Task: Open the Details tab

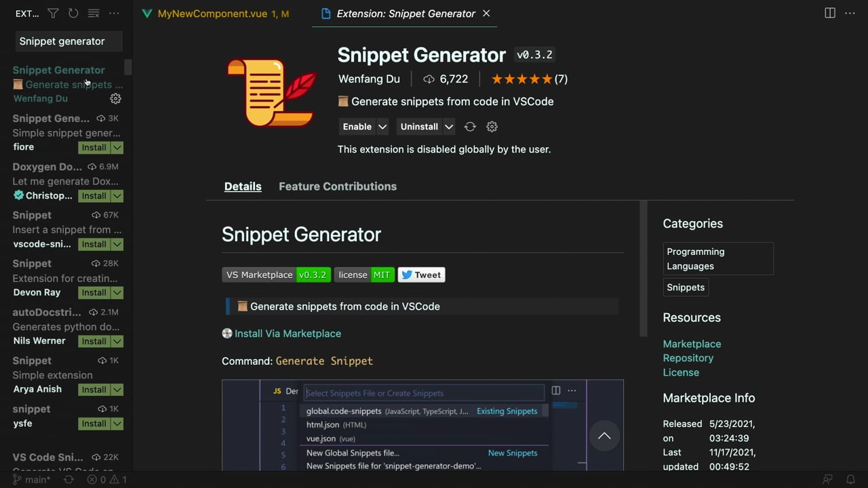Action: (x=243, y=186)
